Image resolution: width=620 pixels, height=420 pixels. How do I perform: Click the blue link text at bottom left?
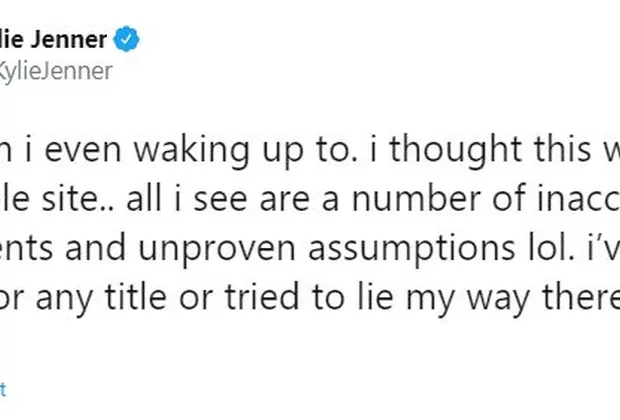click(4, 384)
